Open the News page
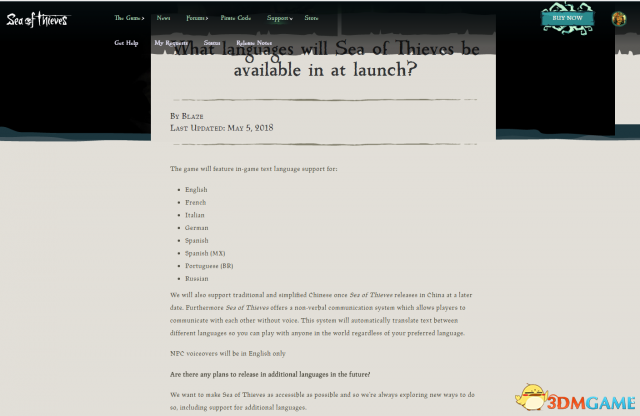640x416 pixels. [163, 18]
